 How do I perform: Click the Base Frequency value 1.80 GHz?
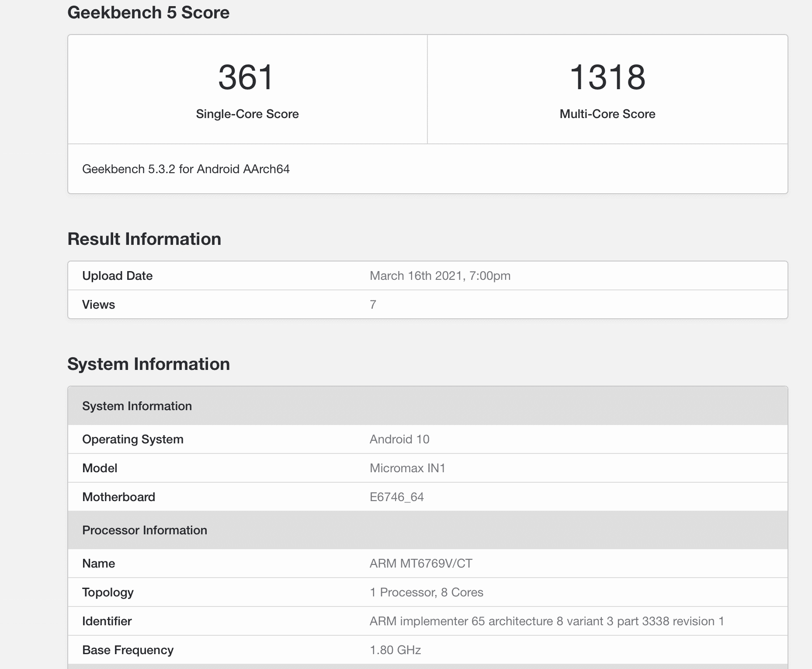click(395, 650)
